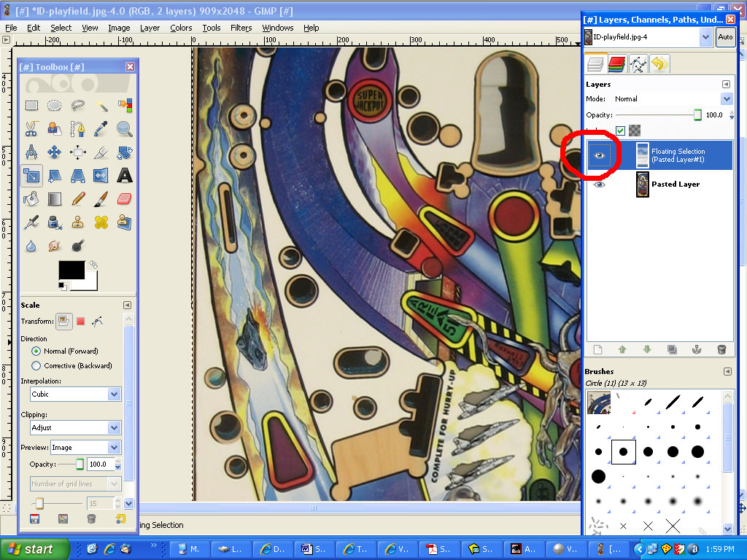This screenshot has width=747, height=560.
Task: Open the Windows start menu
Action: pyautogui.click(x=35, y=549)
